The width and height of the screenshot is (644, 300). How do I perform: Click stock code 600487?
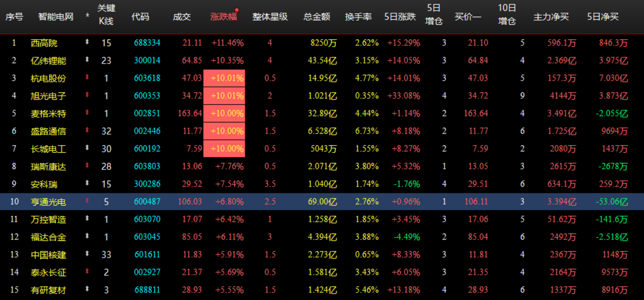click(147, 202)
